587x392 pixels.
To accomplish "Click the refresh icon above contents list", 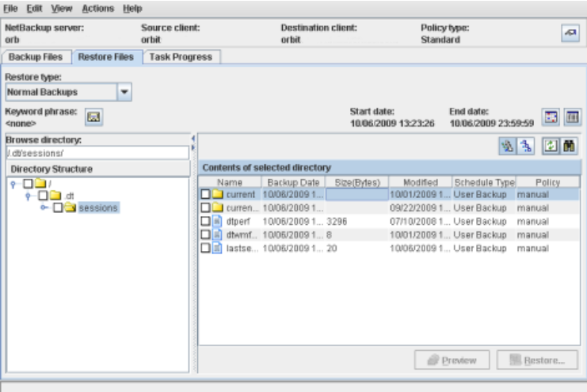I will point(551,146).
